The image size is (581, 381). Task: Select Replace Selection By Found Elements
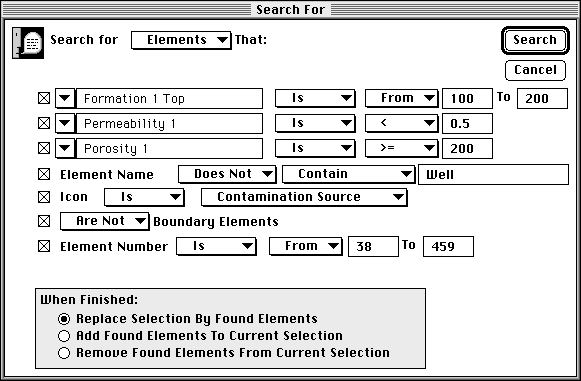click(x=188, y=319)
